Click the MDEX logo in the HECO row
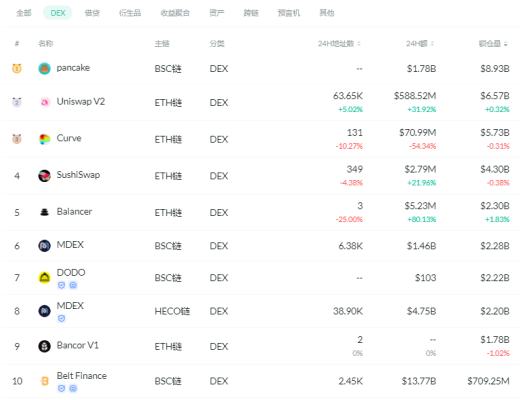520x400 pixels. (44, 311)
